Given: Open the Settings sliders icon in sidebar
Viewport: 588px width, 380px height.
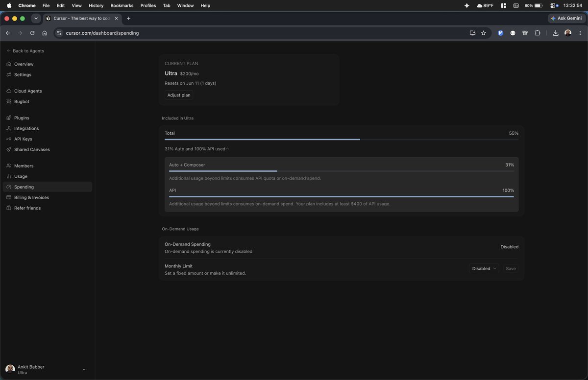Looking at the screenshot, I should tap(9, 74).
